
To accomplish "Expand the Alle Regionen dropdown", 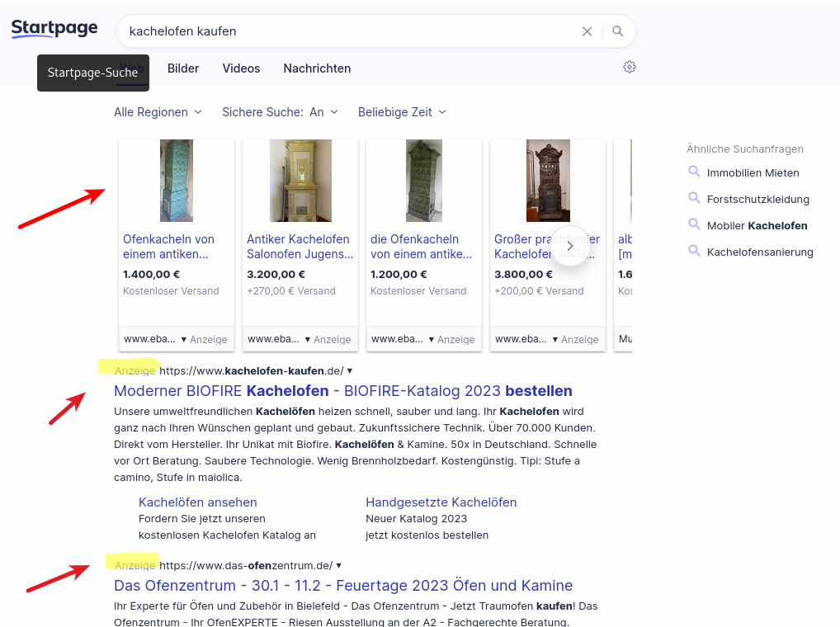I will pos(158,112).
